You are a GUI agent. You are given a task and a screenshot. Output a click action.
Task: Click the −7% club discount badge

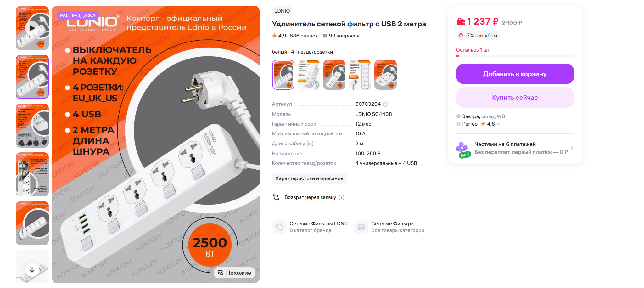pyautogui.click(x=478, y=36)
